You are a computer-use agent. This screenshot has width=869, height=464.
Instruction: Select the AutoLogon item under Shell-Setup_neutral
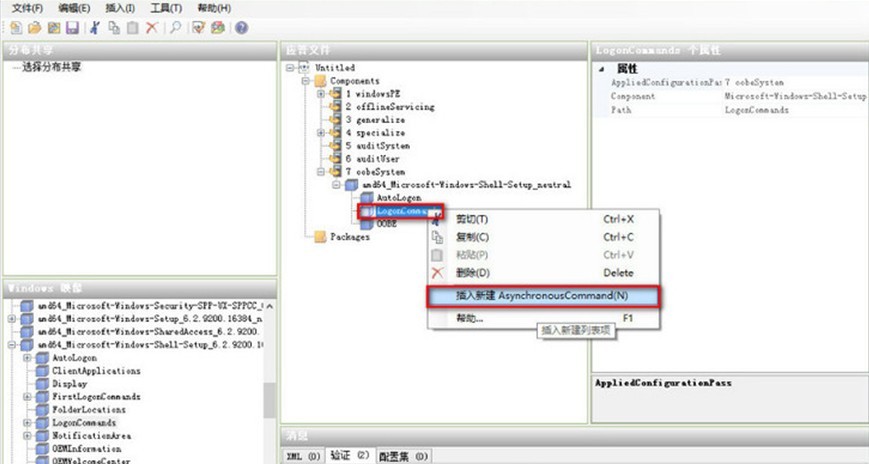click(x=398, y=198)
